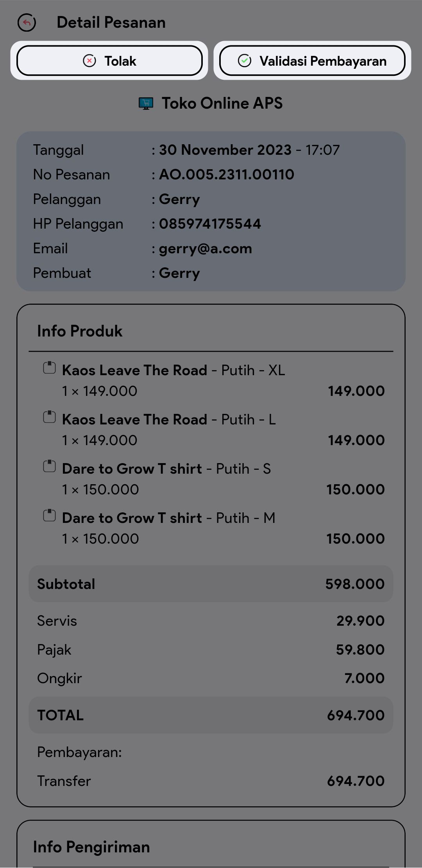Tap icon beside Dare to Grow S
The height and width of the screenshot is (868, 422).
[49, 466]
